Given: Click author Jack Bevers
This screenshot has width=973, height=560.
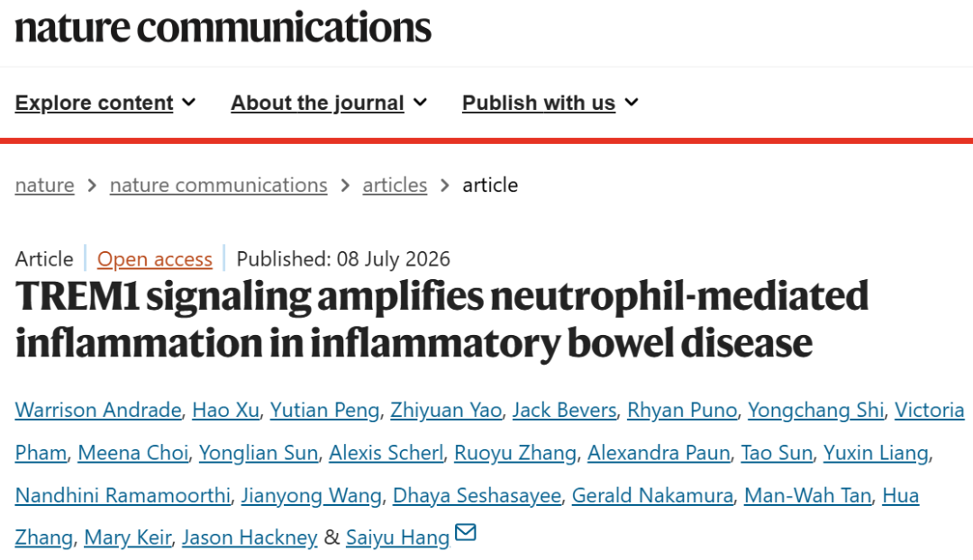Looking at the screenshot, I should pos(564,410).
